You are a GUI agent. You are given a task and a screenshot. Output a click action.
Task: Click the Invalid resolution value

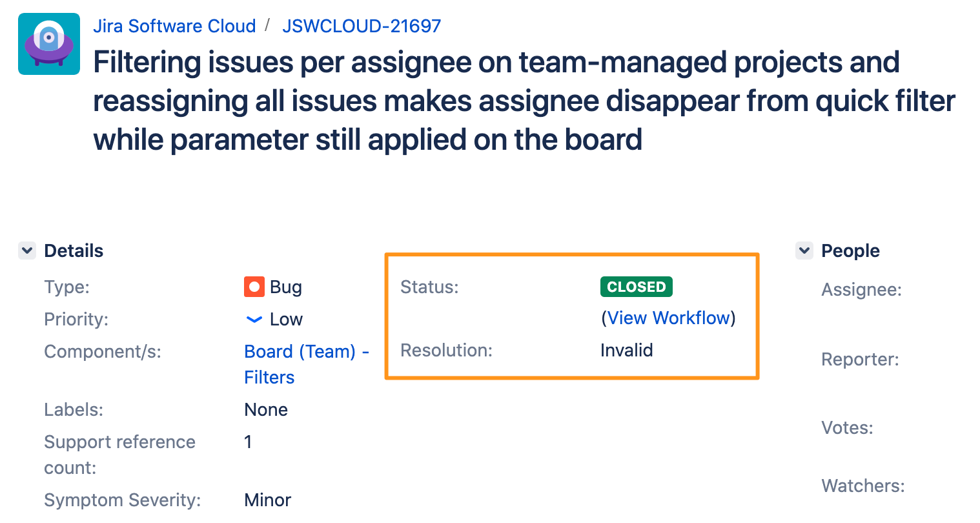tap(627, 350)
